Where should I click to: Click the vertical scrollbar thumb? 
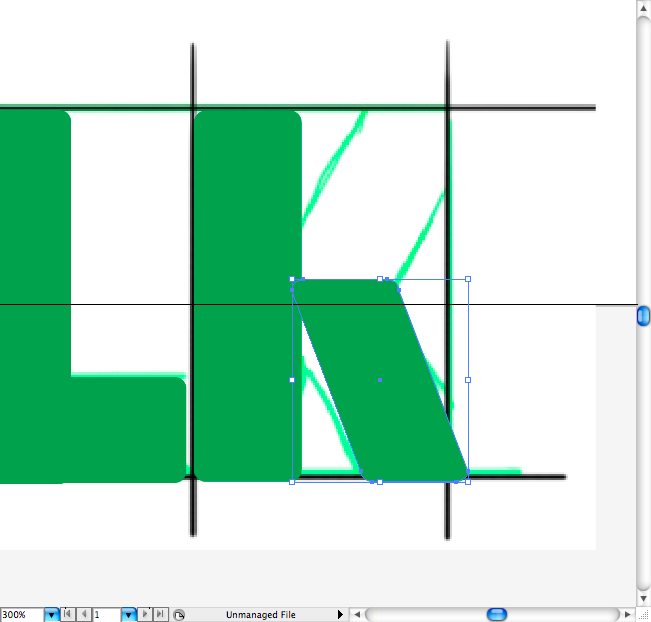[643, 316]
